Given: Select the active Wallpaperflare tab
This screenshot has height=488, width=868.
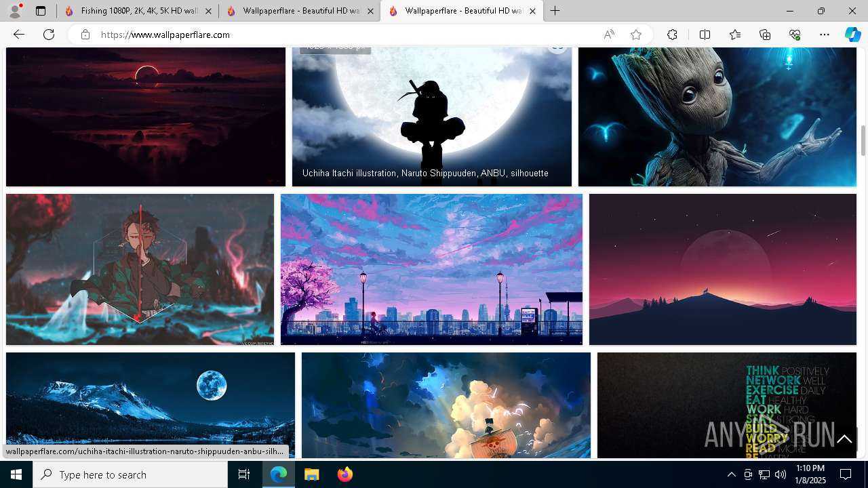Looking at the screenshot, I should [x=462, y=11].
